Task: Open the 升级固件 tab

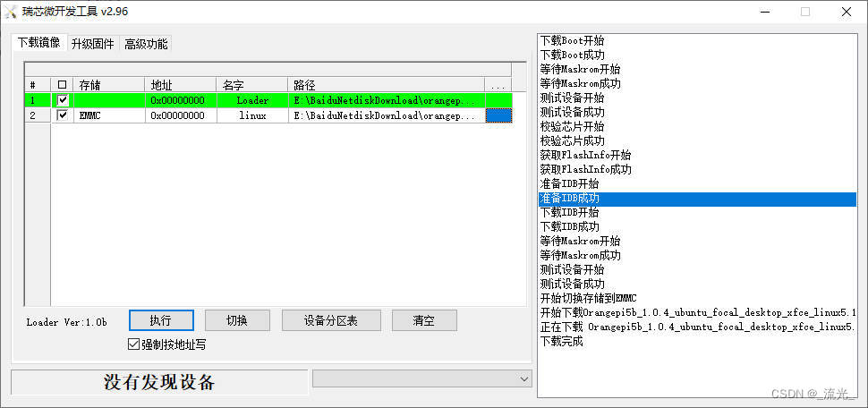Action: tap(92, 44)
